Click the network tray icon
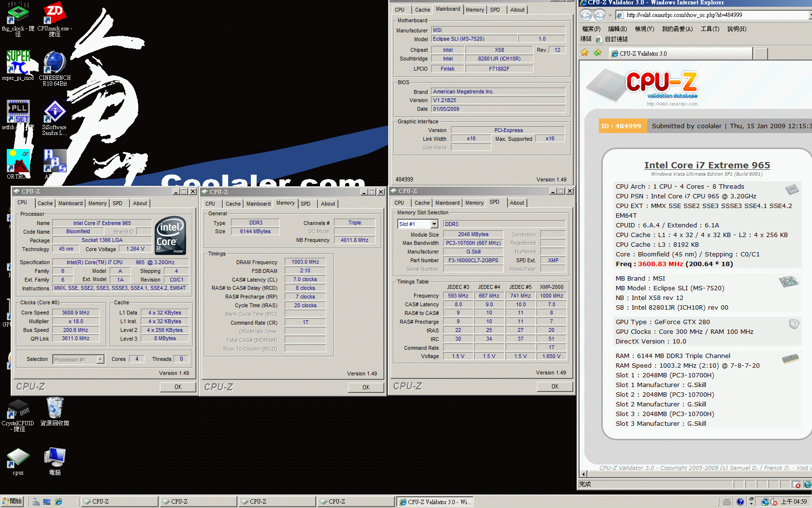Image resolution: width=812 pixels, height=508 pixels. point(765,502)
